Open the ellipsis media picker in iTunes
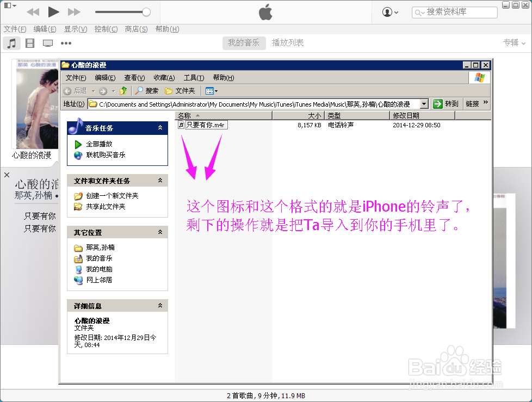The width and height of the screenshot is (532, 402). pyautogui.click(x=66, y=43)
